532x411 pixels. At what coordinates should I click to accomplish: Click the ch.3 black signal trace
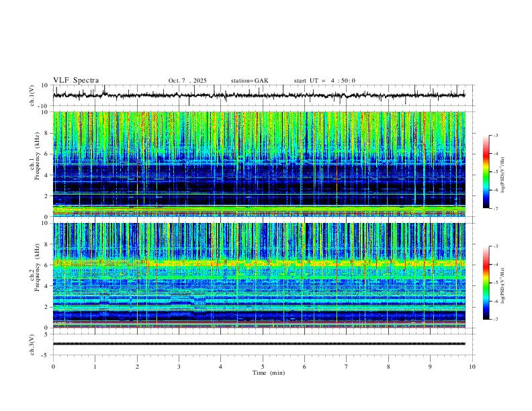coord(259,344)
